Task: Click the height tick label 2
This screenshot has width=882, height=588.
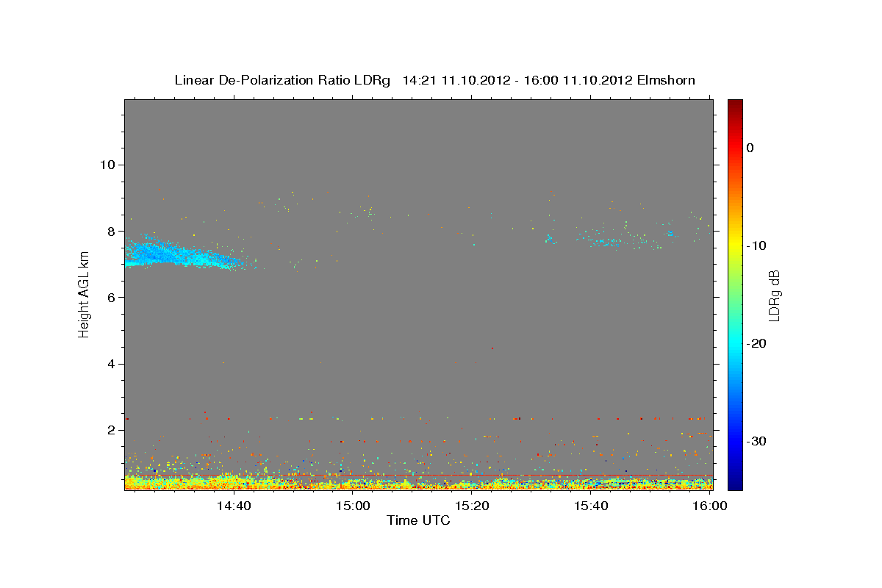Action: pyautogui.click(x=110, y=431)
